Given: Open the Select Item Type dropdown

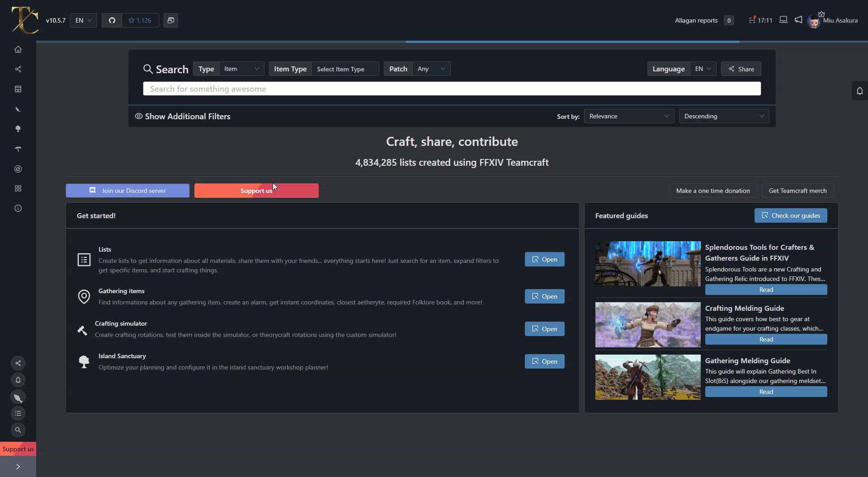Looking at the screenshot, I should 345,69.
